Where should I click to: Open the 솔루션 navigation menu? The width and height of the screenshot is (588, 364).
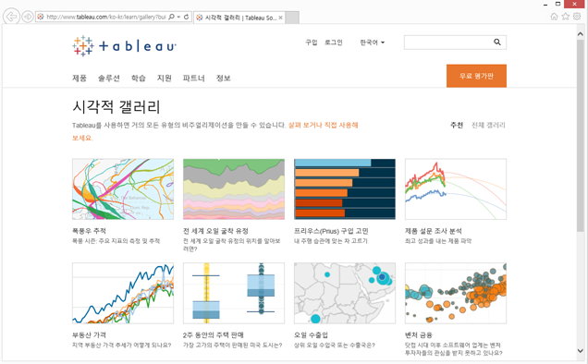point(109,78)
